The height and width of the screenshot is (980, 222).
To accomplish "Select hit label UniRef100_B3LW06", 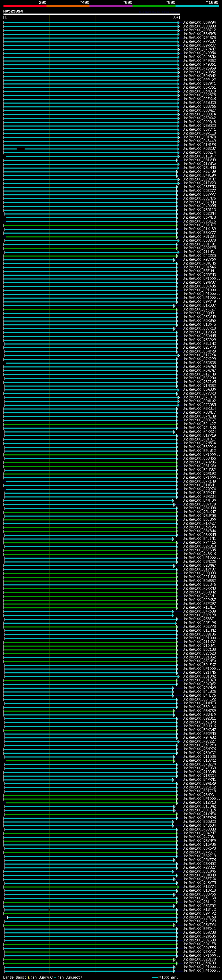I will point(199,871).
